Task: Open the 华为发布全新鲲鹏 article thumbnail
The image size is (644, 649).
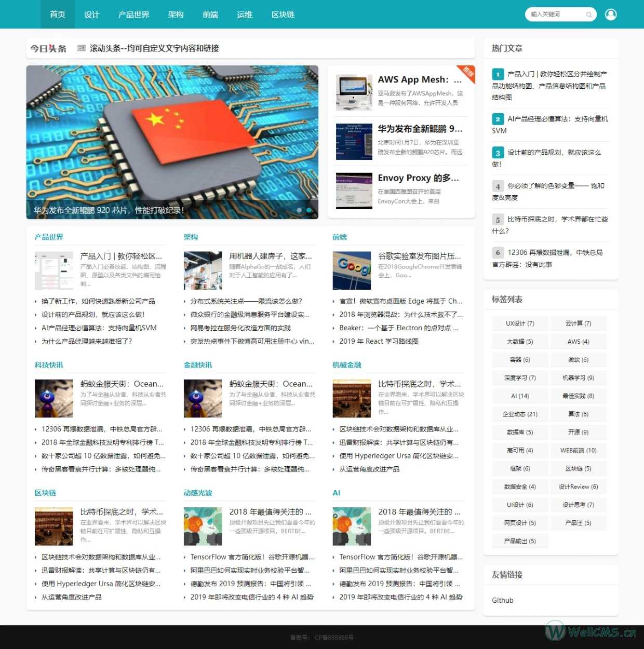Action: pos(354,142)
